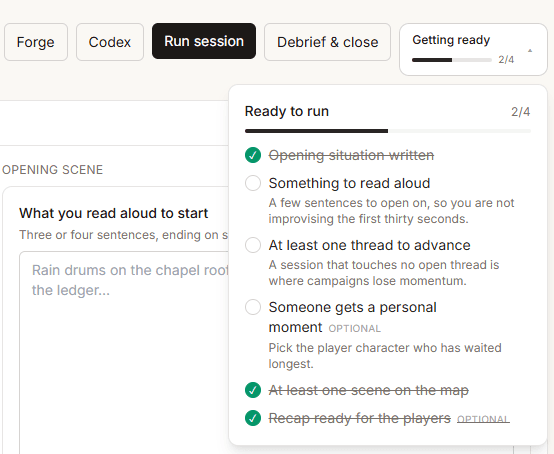This screenshot has height=454, width=554.
Task: Click the OPTIONAL tag beside personal moment
Action: coord(354,329)
